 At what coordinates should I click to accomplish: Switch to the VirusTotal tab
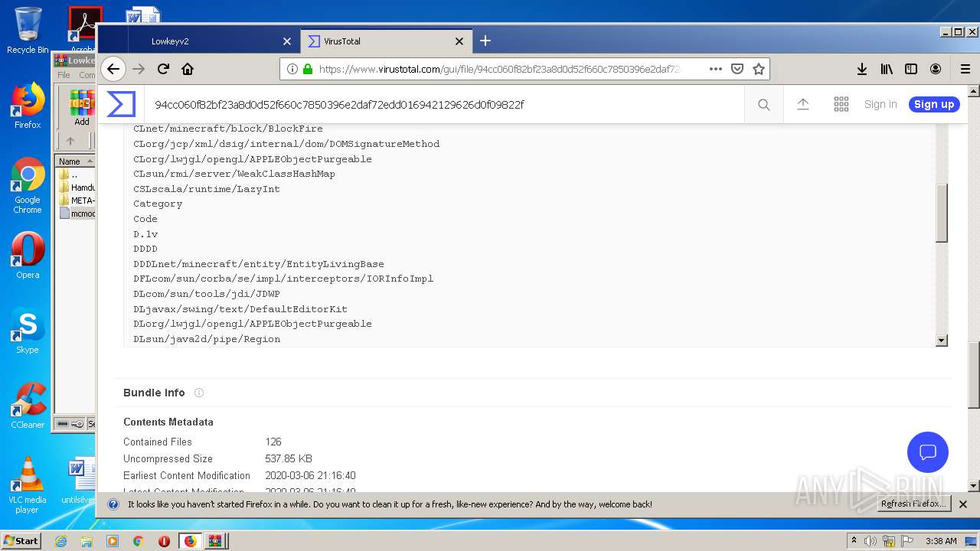point(385,41)
